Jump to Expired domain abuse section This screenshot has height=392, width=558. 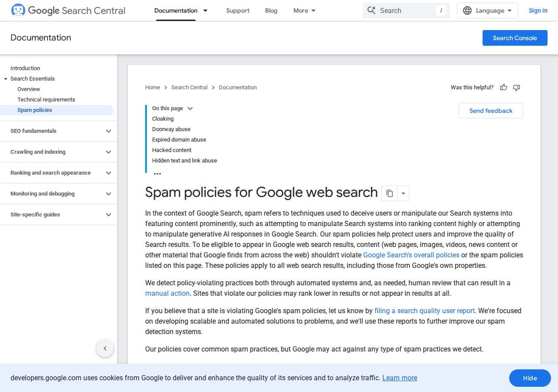[179, 140]
